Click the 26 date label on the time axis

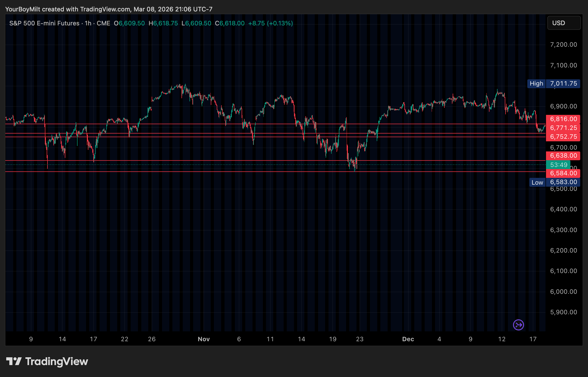pos(152,339)
